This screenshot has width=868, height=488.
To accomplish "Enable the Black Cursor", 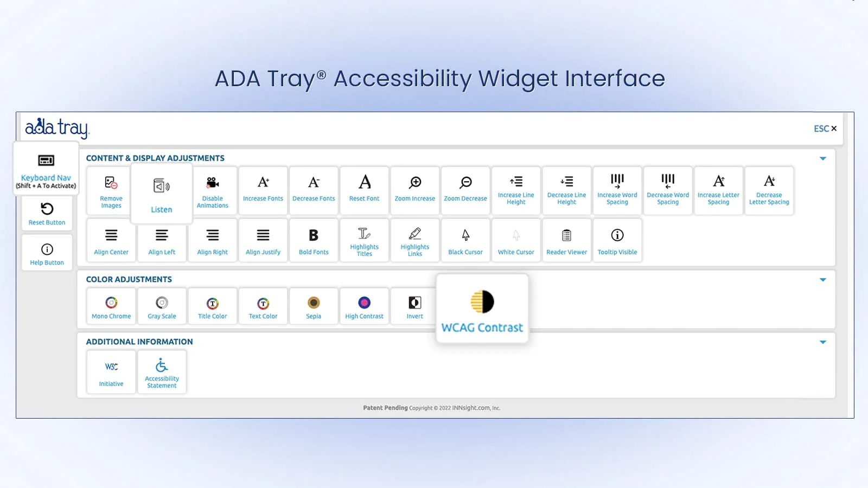I will [465, 241].
